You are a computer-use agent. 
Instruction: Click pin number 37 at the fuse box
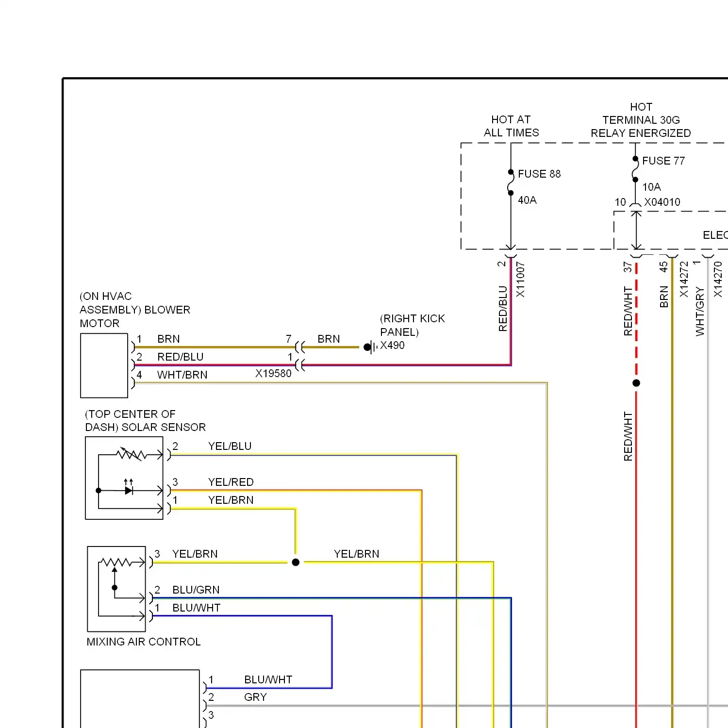pos(628,267)
